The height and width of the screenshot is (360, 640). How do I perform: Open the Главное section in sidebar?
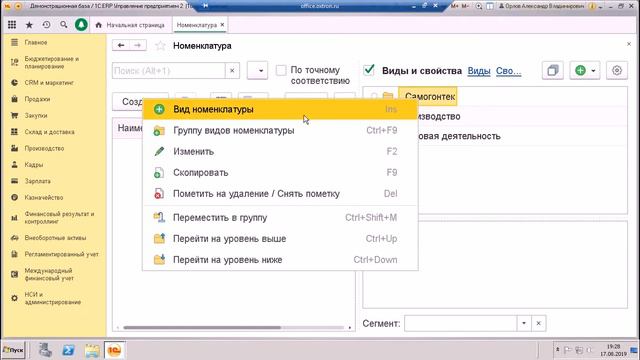tap(36, 42)
